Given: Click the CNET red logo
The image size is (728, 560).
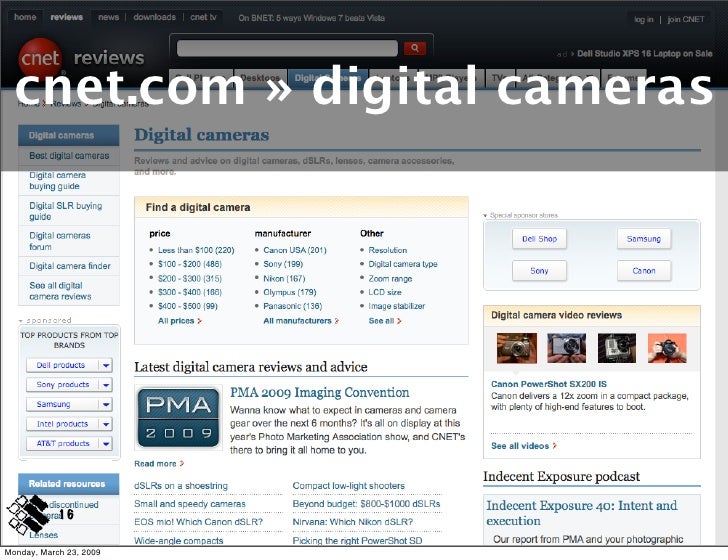Looking at the screenshot, I should click(40, 59).
